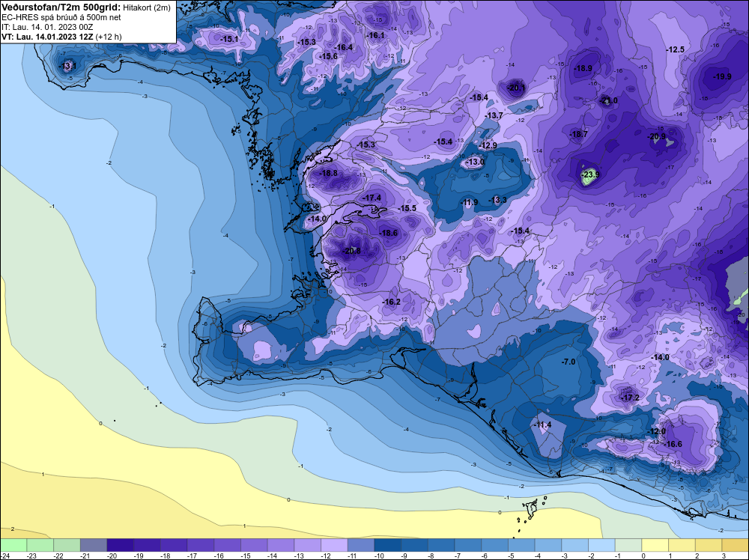This screenshot has width=749, height=560.
Task: Select the legend swatch labeled -1
Action: pos(628,545)
